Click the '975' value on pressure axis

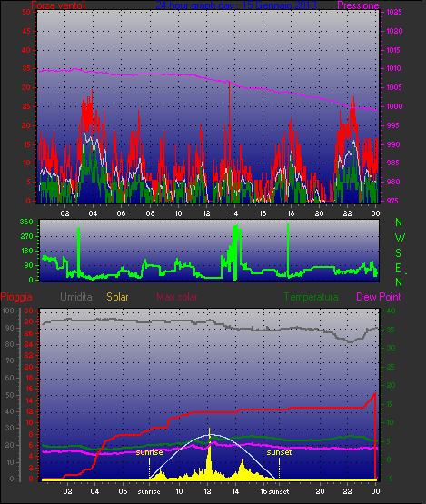[393, 201]
